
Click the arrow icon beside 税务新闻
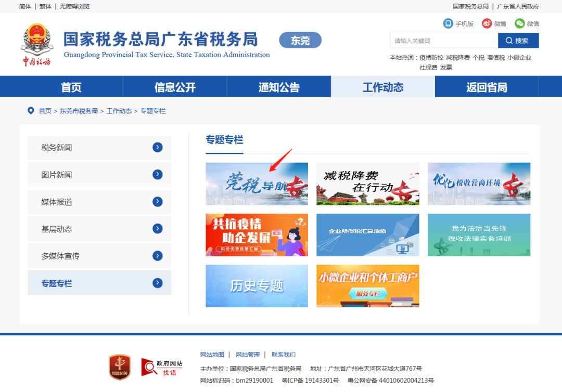click(157, 147)
